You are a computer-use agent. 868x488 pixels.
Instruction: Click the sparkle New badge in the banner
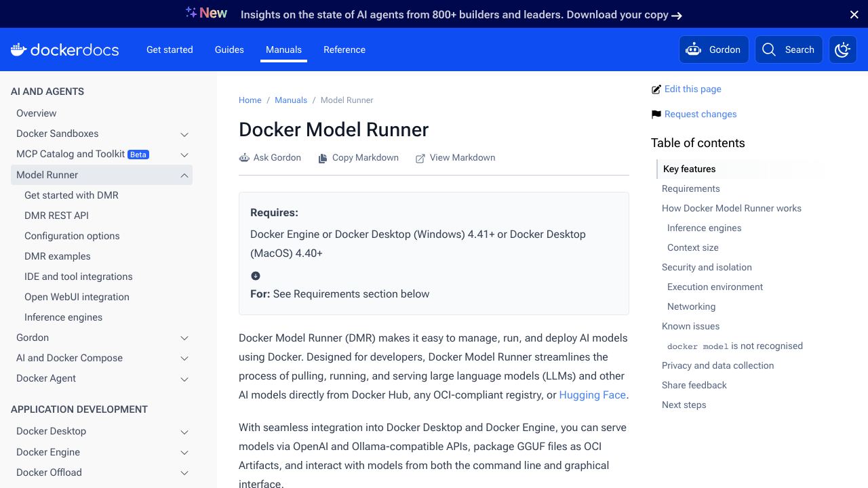point(206,13)
